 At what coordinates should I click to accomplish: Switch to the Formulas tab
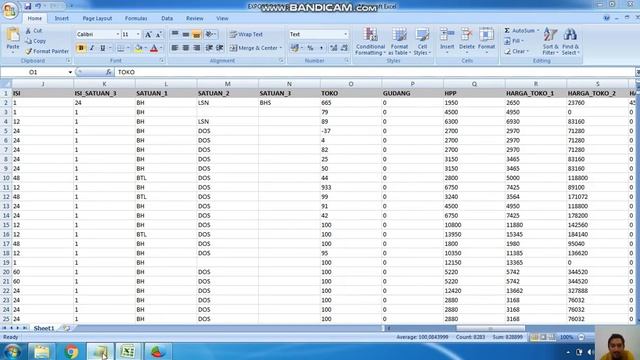coord(136,18)
